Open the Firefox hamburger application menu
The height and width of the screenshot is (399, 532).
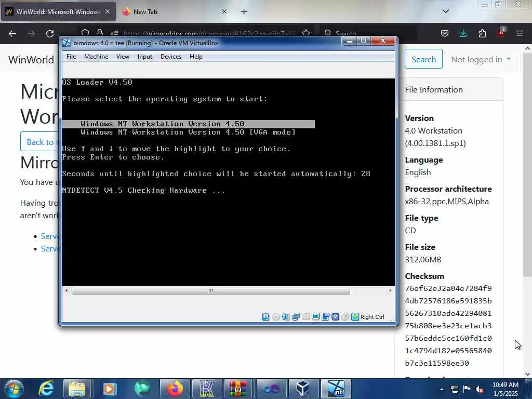(520, 33)
